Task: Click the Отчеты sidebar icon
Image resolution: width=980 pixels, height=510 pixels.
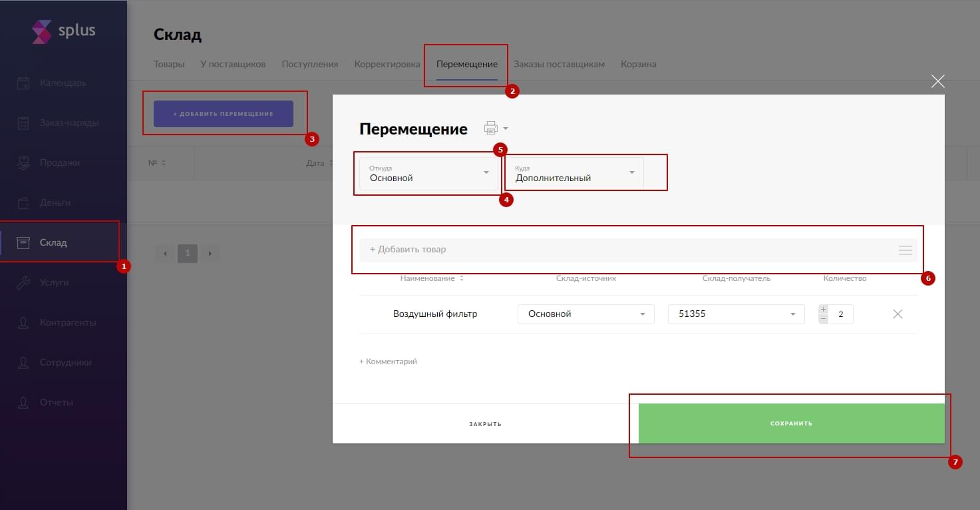Action: coord(23,403)
